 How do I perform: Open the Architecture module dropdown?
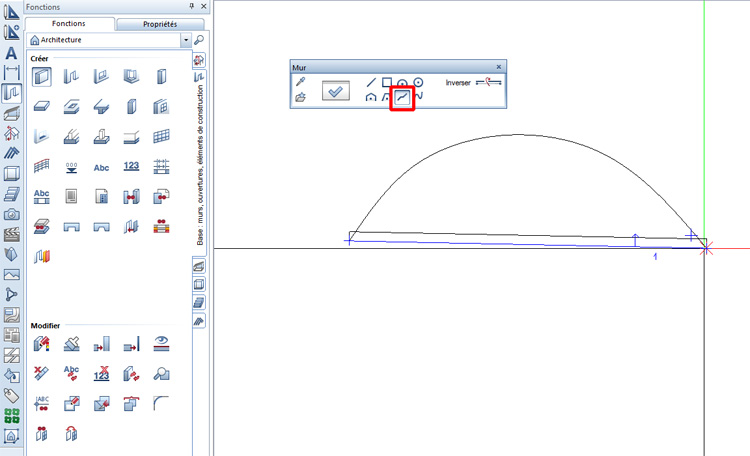pyautogui.click(x=186, y=40)
